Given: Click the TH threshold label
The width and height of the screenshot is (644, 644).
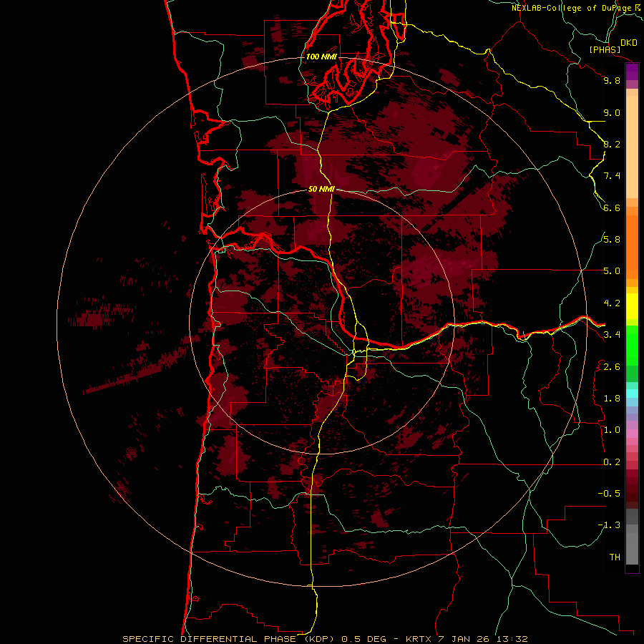Looking at the screenshot, I should tap(615, 557).
